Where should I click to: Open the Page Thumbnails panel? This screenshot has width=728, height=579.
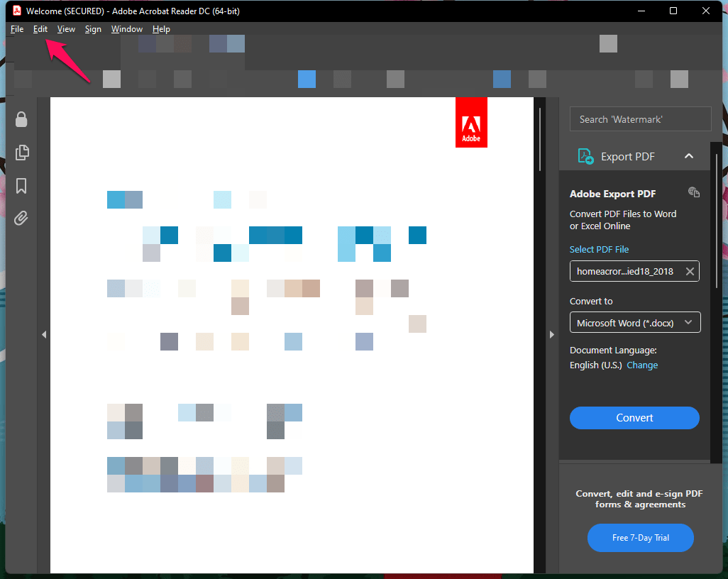pos(21,153)
